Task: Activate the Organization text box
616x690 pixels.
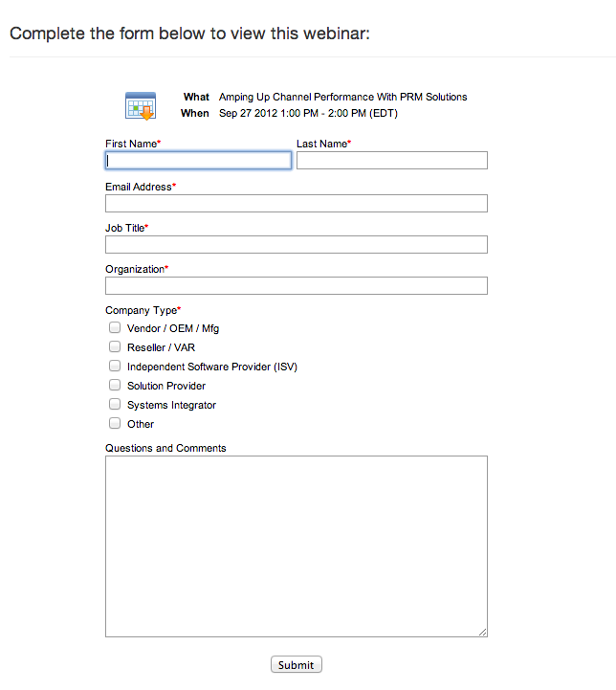Action: [297, 285]
